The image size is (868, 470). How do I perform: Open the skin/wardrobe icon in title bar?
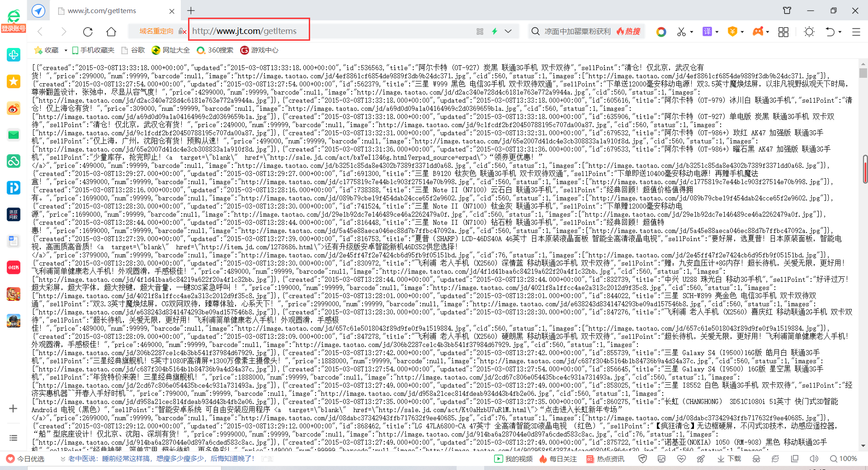pyautogui.click(x=787, y=10)
